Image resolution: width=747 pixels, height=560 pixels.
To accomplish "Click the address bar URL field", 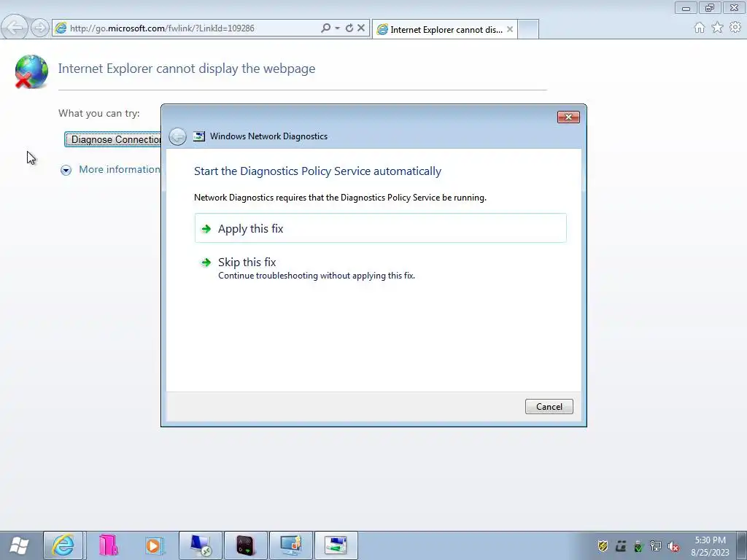I will 192,28.
